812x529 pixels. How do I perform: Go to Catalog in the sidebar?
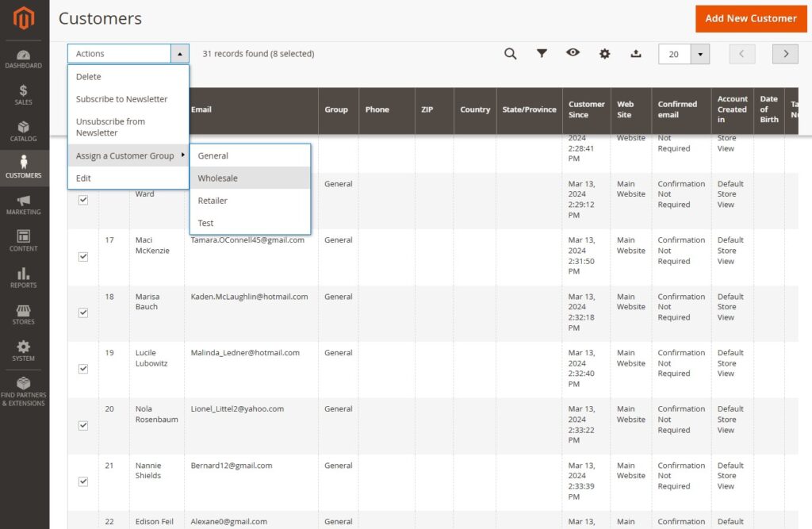[24, 131]
